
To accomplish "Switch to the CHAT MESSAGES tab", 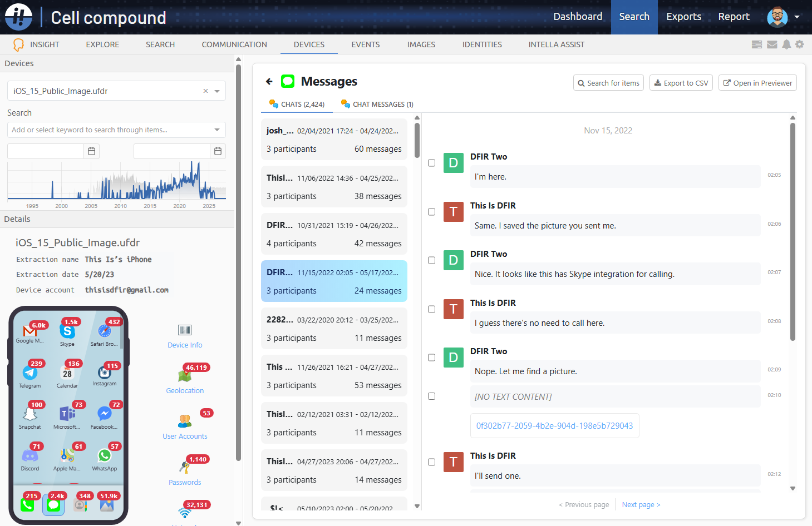I will coord(377,104).
